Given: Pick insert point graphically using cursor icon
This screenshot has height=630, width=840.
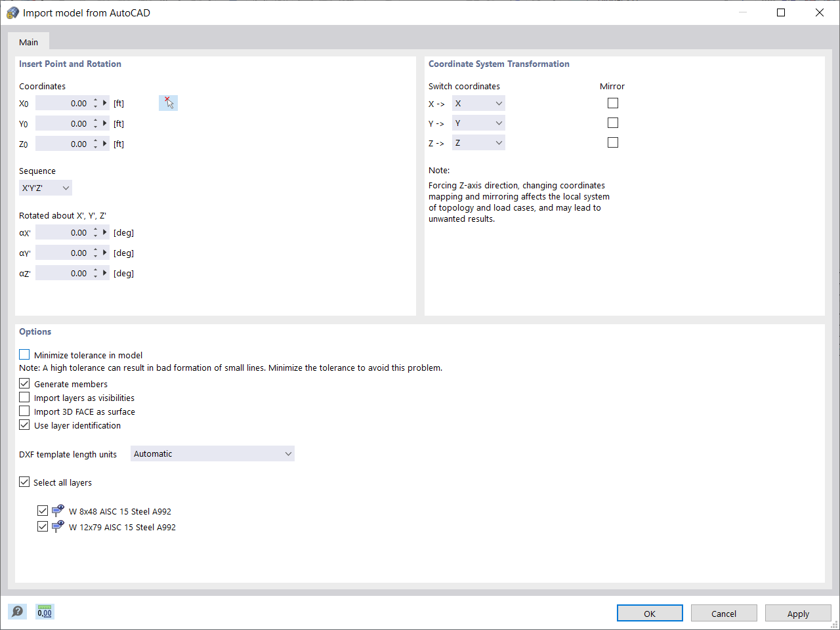Looking at the screenshot, I should click(168, 102).
